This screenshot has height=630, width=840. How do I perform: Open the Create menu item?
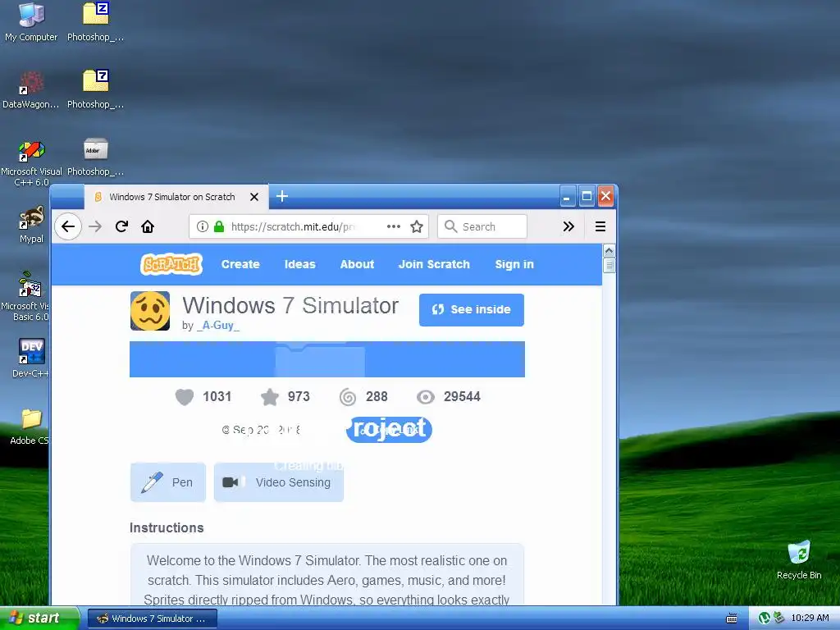click(x=240, y=264)
